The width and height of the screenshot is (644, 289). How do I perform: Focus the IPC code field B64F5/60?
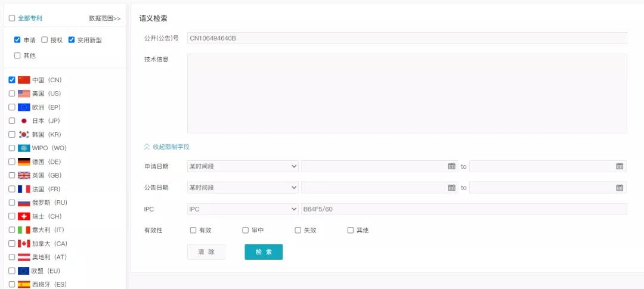pyautogui.click(x=464, y=209)
